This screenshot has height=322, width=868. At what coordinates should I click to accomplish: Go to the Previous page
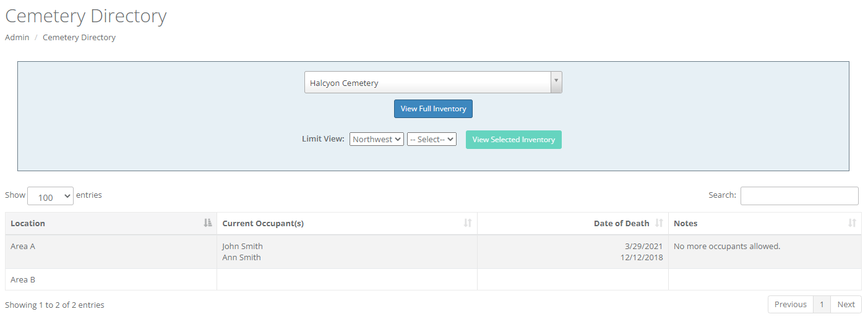[x=790, y=305]
